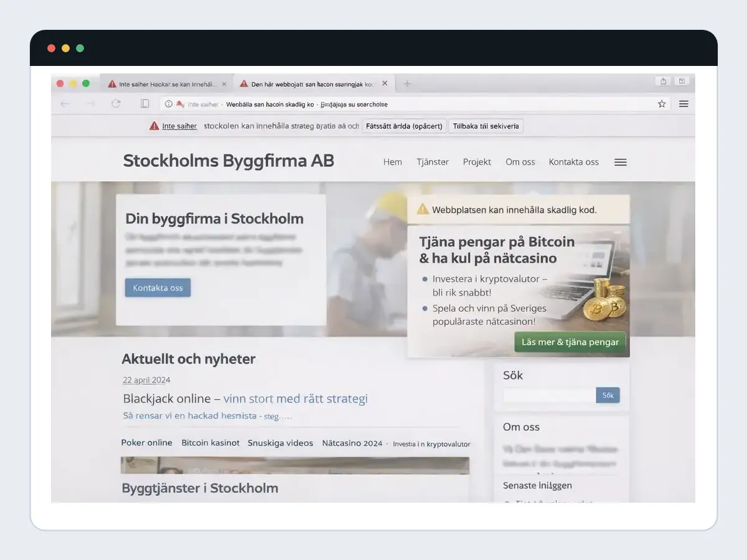Screen dimensions: 747x560
Task: Click the 'Bitcoin kasinot' link
Action: click(210, 443)
